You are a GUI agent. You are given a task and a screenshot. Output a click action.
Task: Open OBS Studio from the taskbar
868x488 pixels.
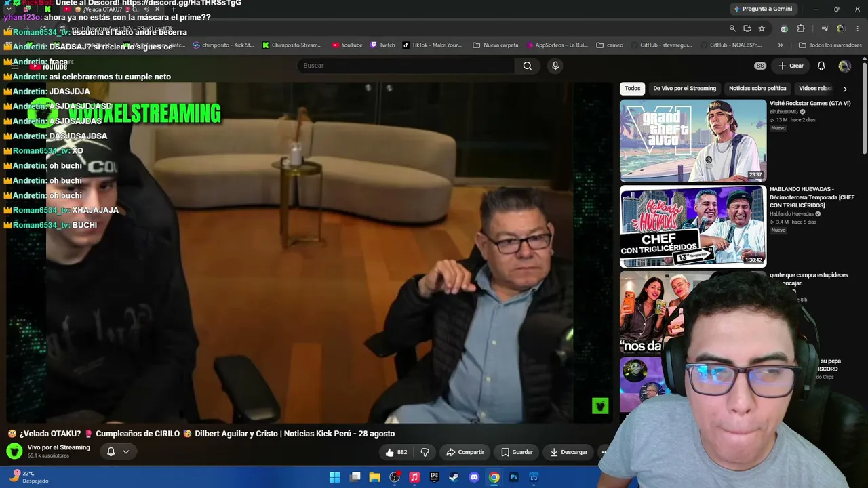[395, 477]
